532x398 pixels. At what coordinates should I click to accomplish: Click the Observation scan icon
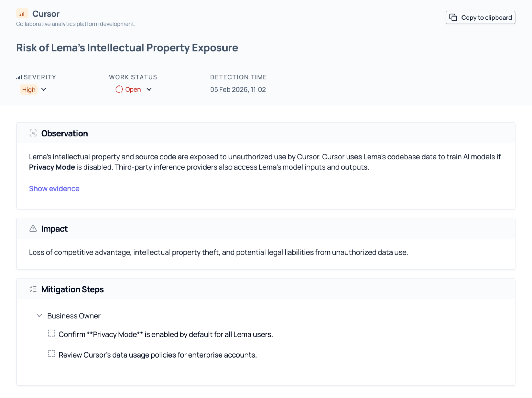coord(33,133)
